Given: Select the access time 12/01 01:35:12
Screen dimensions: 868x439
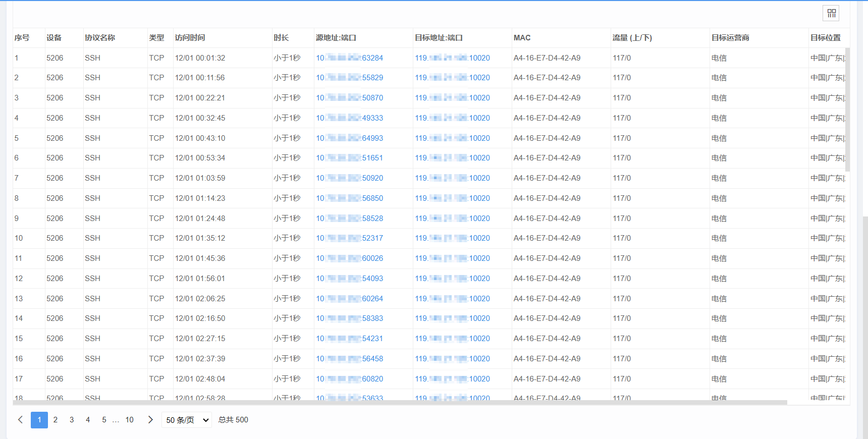Looking at the screenshot, I should point(200,238).
